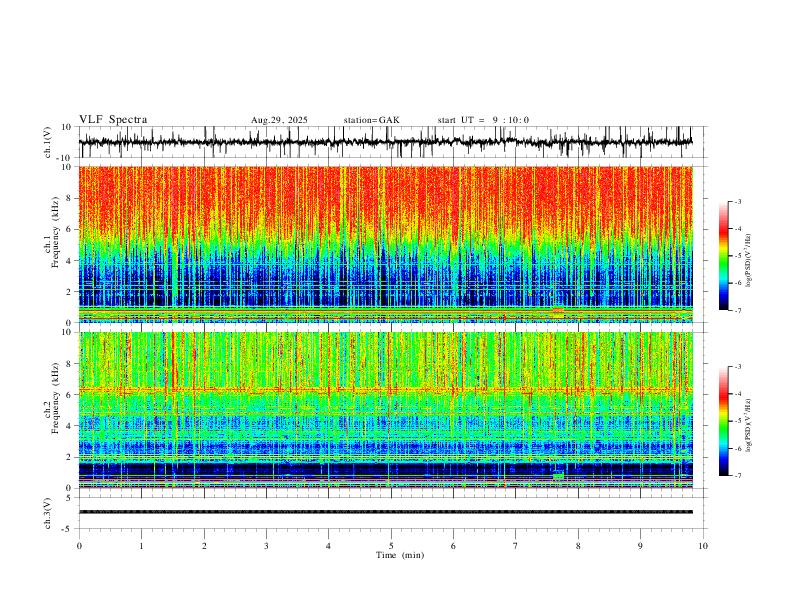
Task: Click the ch.2 "Frequency (kHz)" axis label
Action: click(55, 398)
